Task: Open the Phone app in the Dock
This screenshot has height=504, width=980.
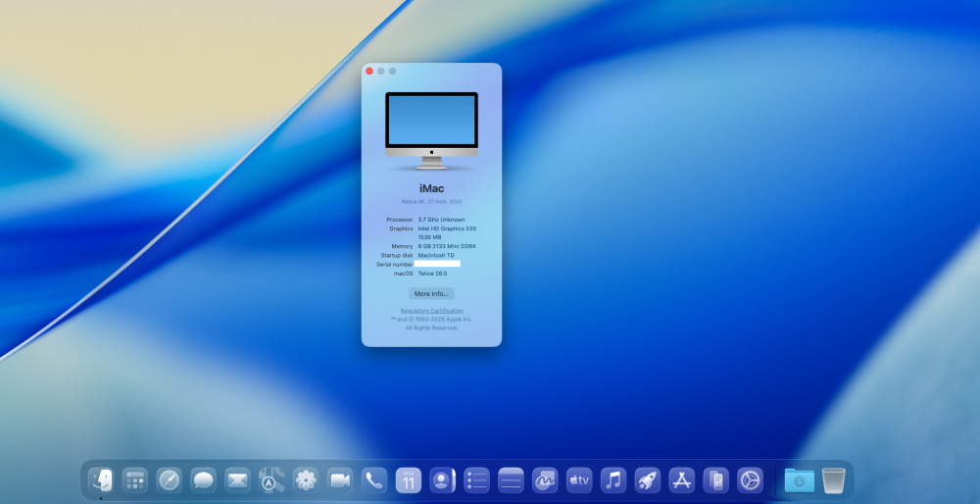Action: coord(374,480)
